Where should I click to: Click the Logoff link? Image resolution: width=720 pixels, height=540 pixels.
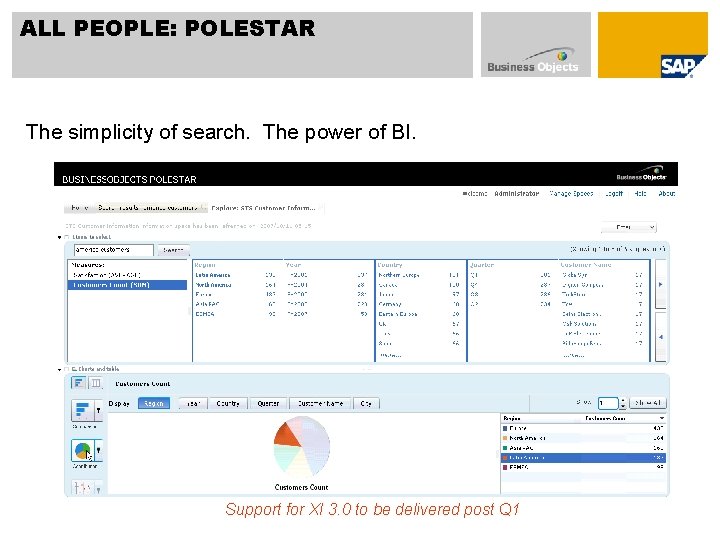(613, 193)
